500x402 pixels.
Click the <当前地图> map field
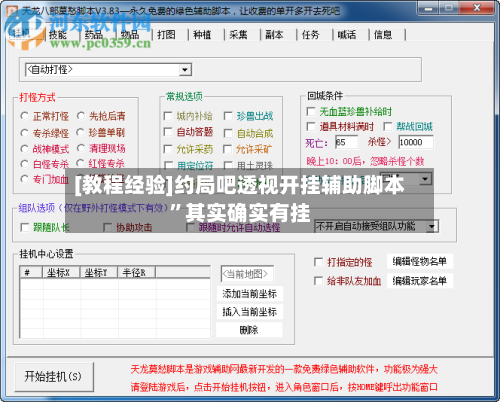(x=247, y=274)
